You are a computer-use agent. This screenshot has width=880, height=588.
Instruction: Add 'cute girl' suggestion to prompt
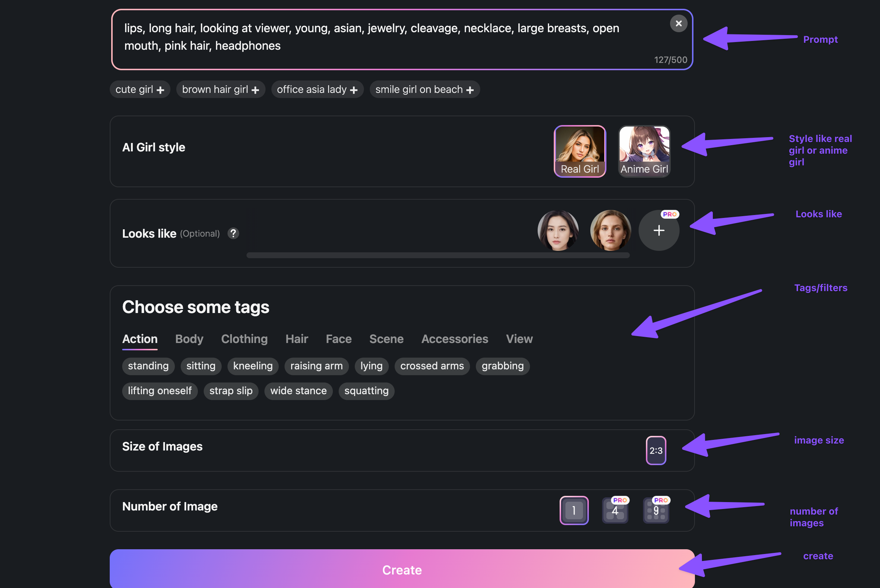[140, 90]
